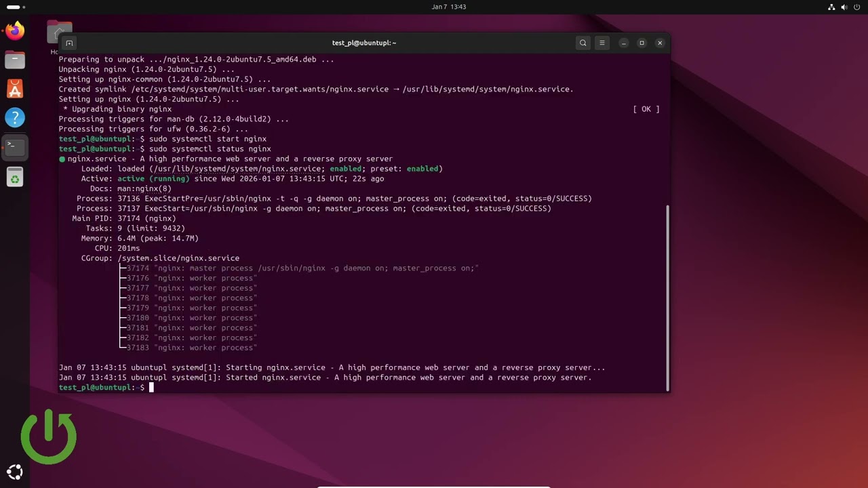Click the ExecStartPre process 37136 line
This screenshot has width=868, height=488.
[x=334, y=199]
